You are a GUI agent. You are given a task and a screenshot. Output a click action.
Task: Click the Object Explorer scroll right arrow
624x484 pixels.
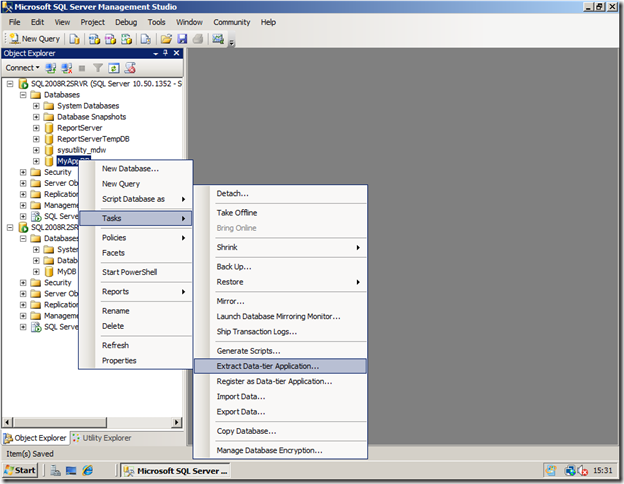177,422
